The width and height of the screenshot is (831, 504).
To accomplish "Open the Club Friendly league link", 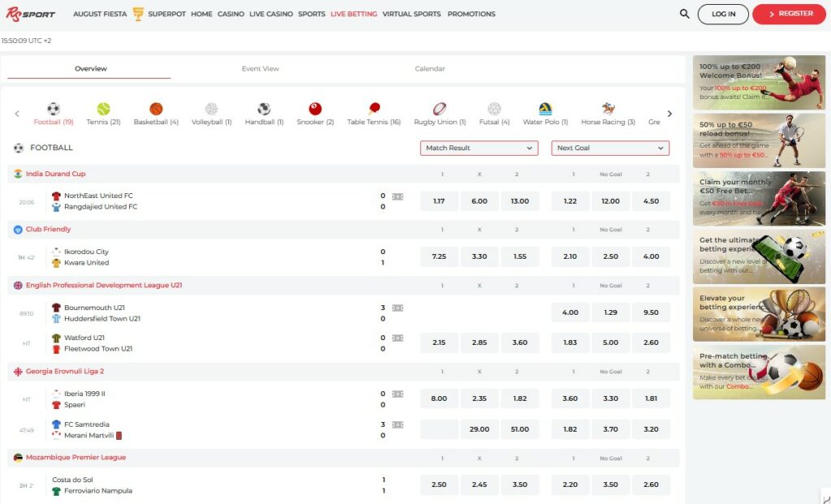I will pos(48,230).
